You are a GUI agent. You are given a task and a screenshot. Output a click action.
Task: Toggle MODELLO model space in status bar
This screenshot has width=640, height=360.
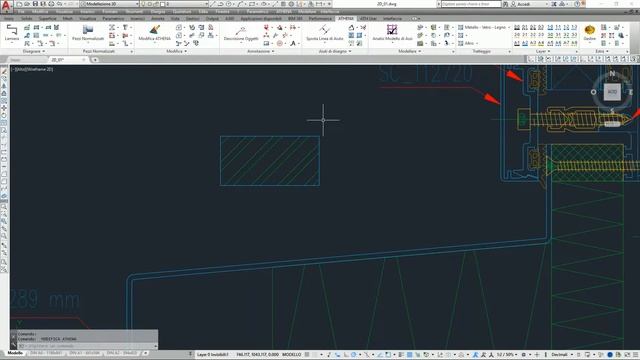coord(291,354)
